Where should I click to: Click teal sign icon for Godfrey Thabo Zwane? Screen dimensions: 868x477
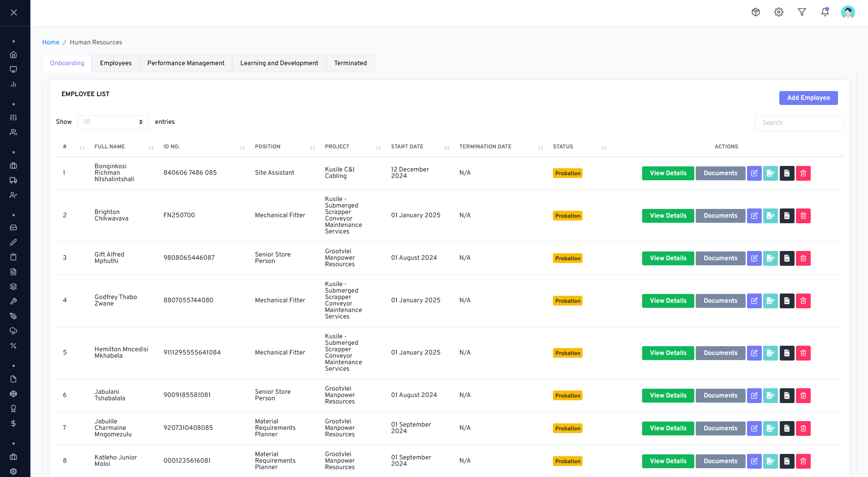pos(771,301)
